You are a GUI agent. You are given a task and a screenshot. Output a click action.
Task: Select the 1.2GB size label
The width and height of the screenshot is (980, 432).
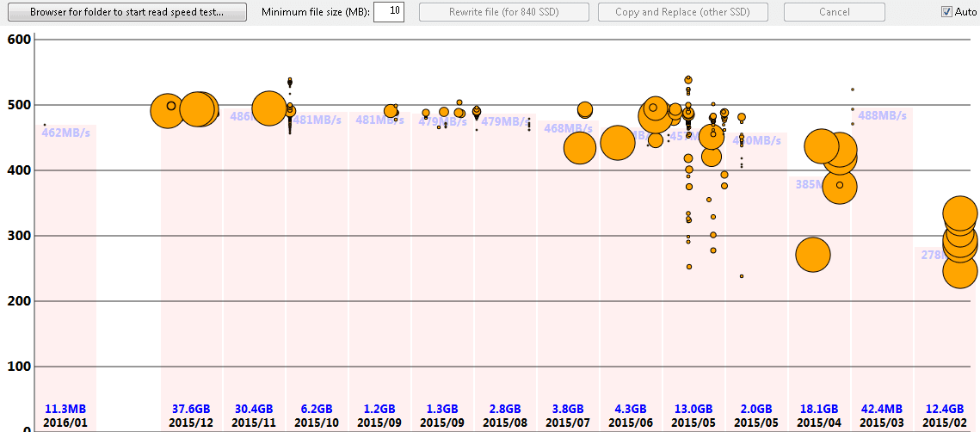click(x=379, y=410)
